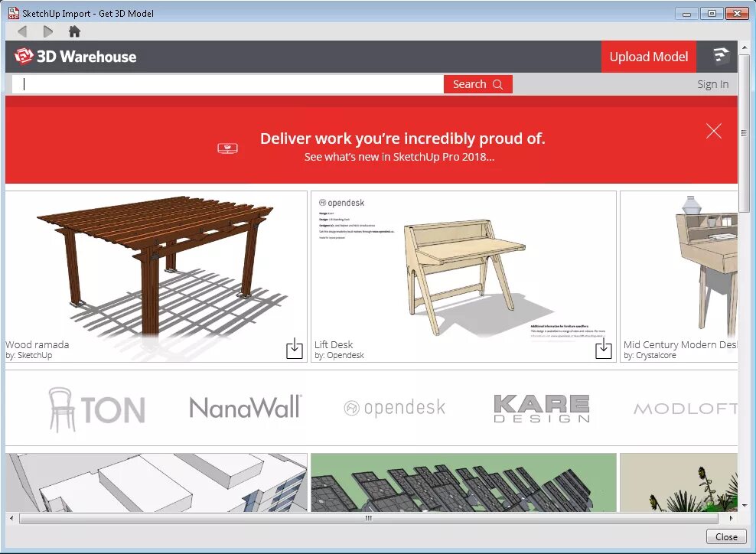Click the horizontal scrollbar left arrow
The width and height of the screenshot is (756, 554).
[x=11, y=518]
